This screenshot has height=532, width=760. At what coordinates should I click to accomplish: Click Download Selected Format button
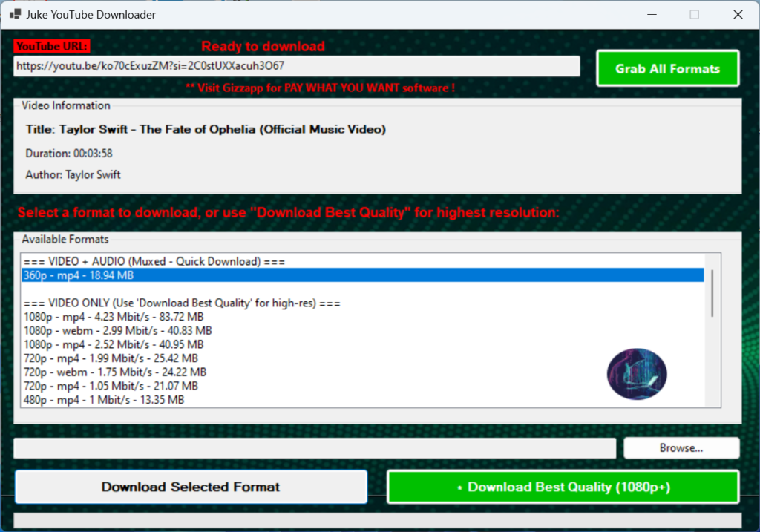pos(191,487)
